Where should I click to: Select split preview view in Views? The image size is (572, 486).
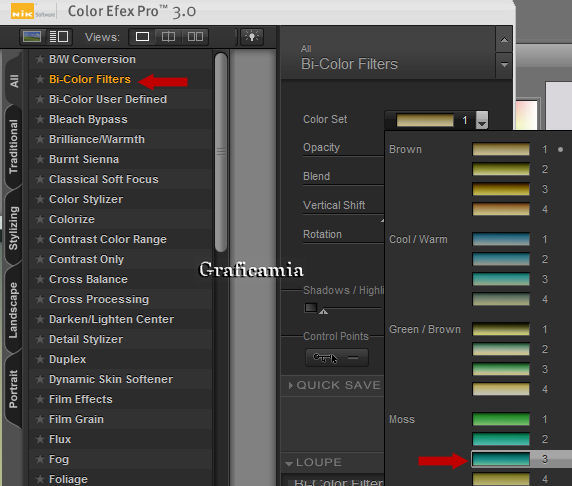point(168,36)
